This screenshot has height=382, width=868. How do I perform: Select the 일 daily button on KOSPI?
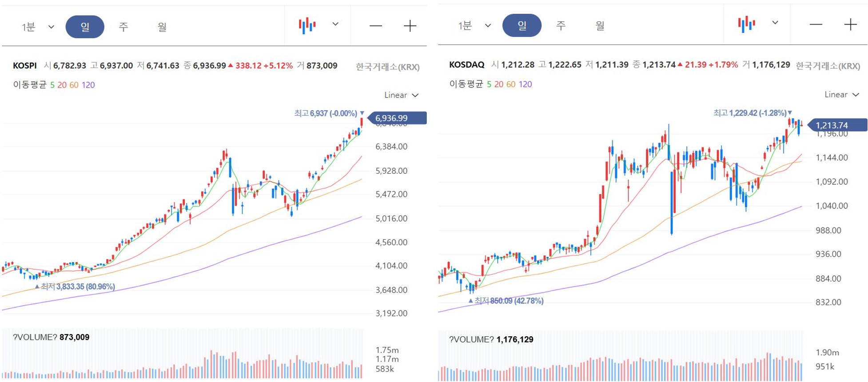point(85,27)
